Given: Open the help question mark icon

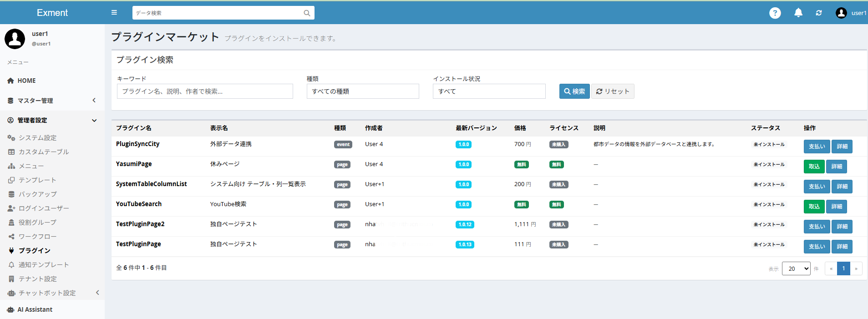Looking at the screenshot, I should [x=775, y=13].
